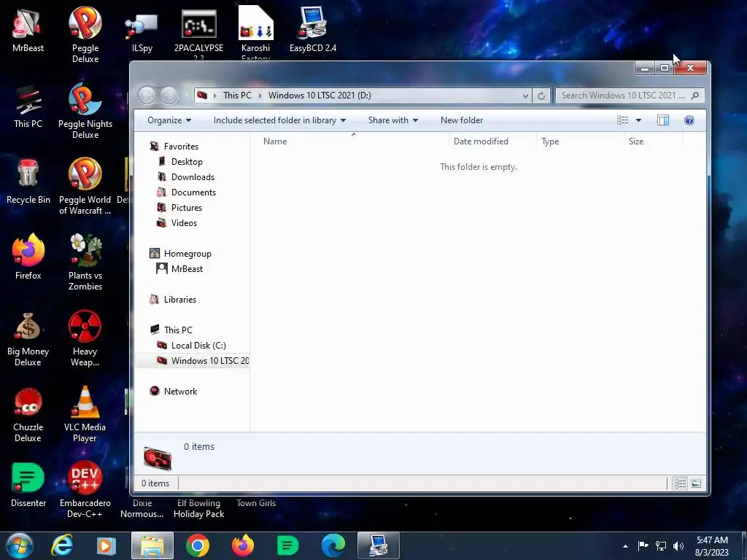Open Videos in the navigation pane
747x560 pixels.
point(177,223)
